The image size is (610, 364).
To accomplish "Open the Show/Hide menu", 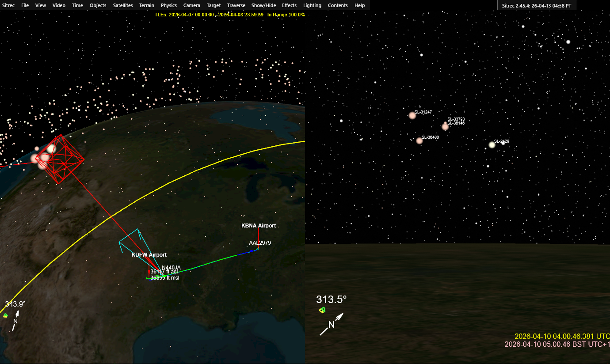I will coord(263,5).
